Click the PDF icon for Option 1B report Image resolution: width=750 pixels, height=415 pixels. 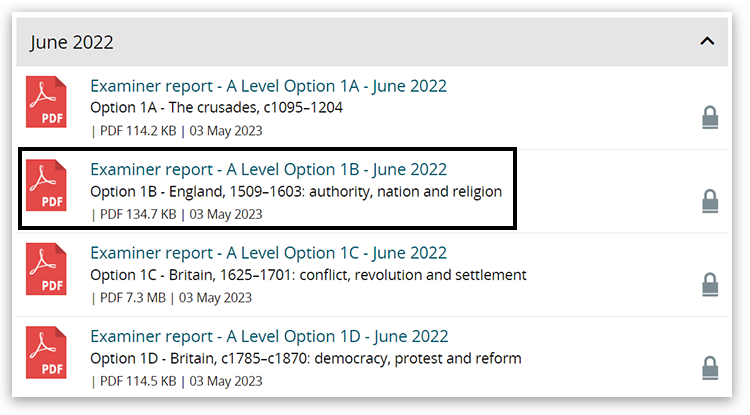pyautogui.click(x=46, y=186)
